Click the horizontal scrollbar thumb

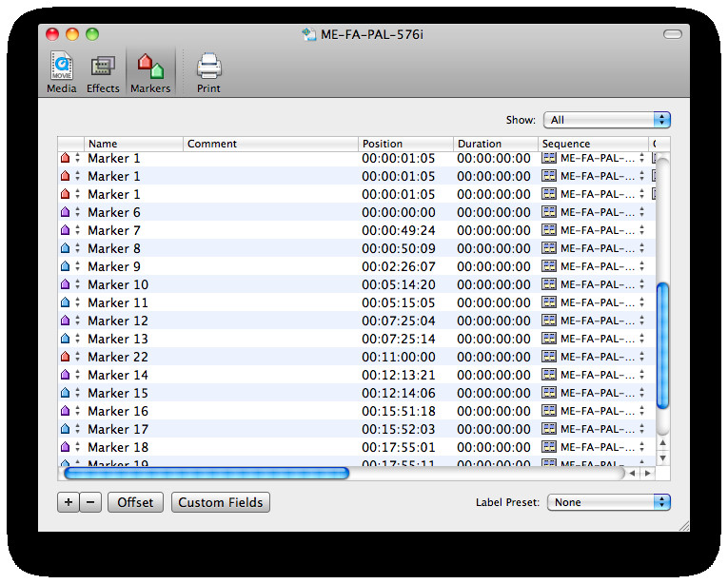click(207, 473)
